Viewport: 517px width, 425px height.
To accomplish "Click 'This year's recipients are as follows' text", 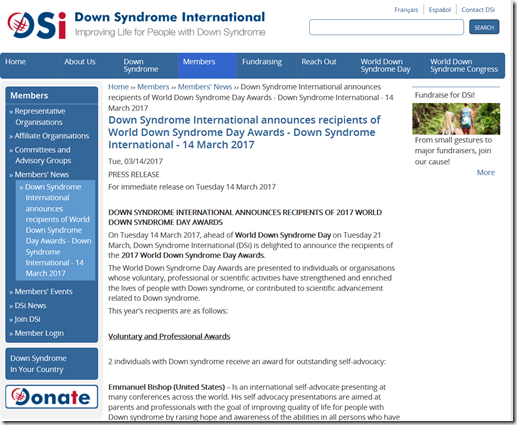I will [x=168, y=311].
